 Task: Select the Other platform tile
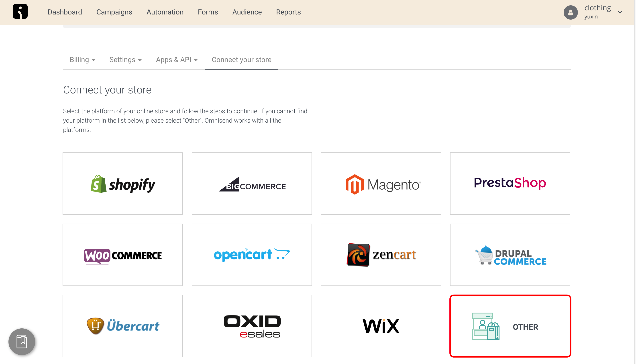(510, 326)
